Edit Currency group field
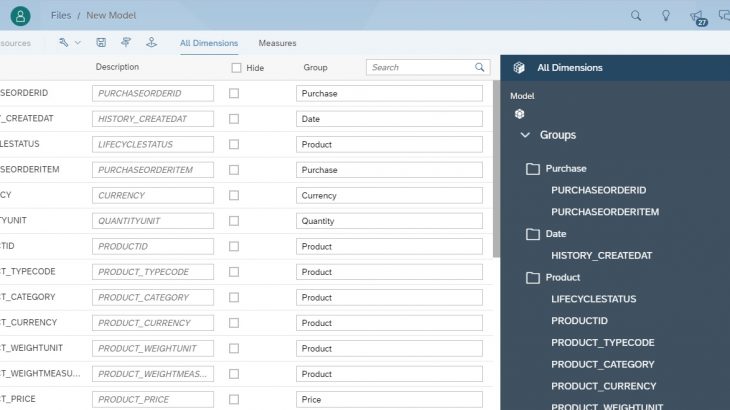Viewport: 730px width, 410px height. pyautogui.click(x=389, y=195)
